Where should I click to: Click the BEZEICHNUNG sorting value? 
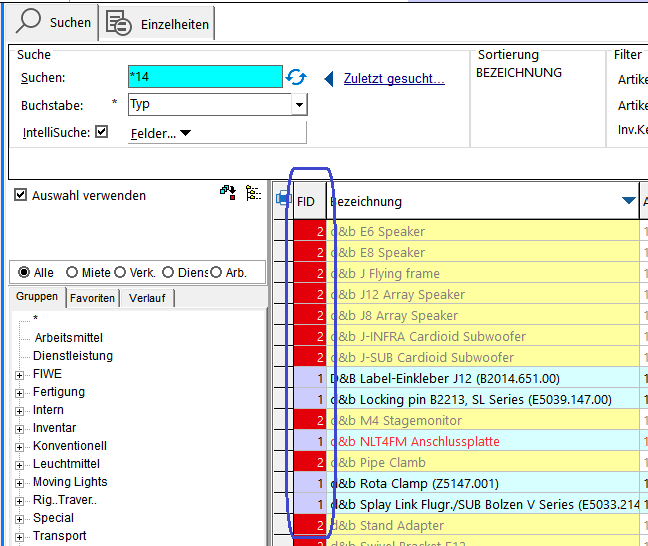point(519,73)
